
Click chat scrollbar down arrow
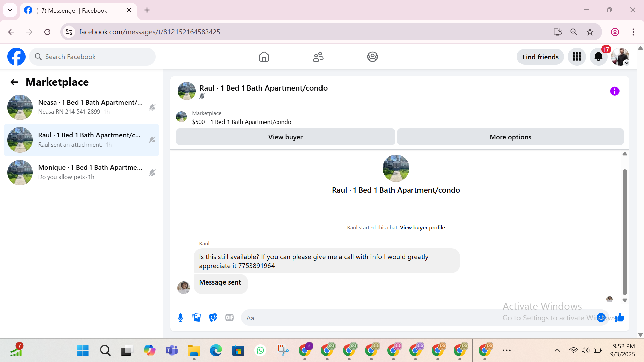coord(624,300)
